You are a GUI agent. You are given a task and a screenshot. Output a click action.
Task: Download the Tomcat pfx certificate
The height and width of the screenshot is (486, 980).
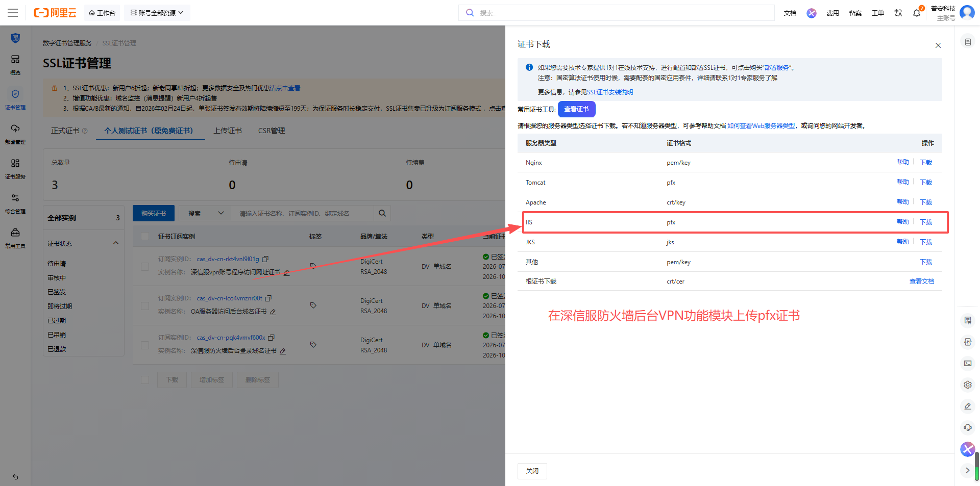tap(926, 183)
